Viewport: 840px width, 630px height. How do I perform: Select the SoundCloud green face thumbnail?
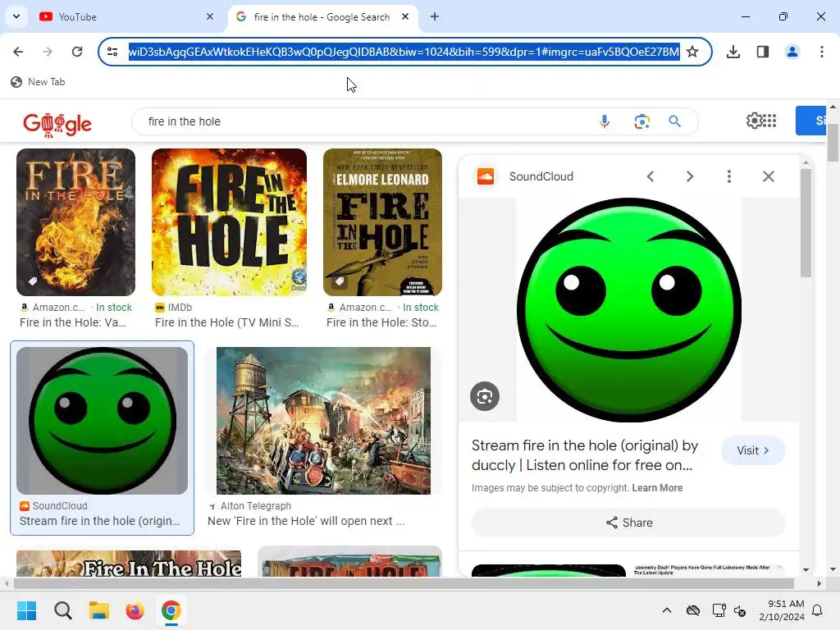(x=103, y=421)
